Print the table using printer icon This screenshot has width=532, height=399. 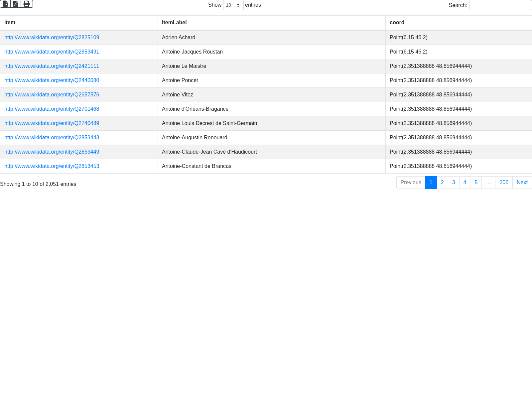pyautogui.click(x=27, y=4)
